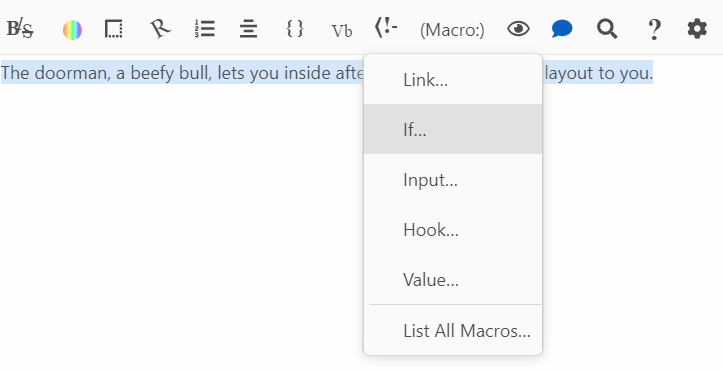
Task: Open the rotated text transform tool
Action: pos(160,29)
